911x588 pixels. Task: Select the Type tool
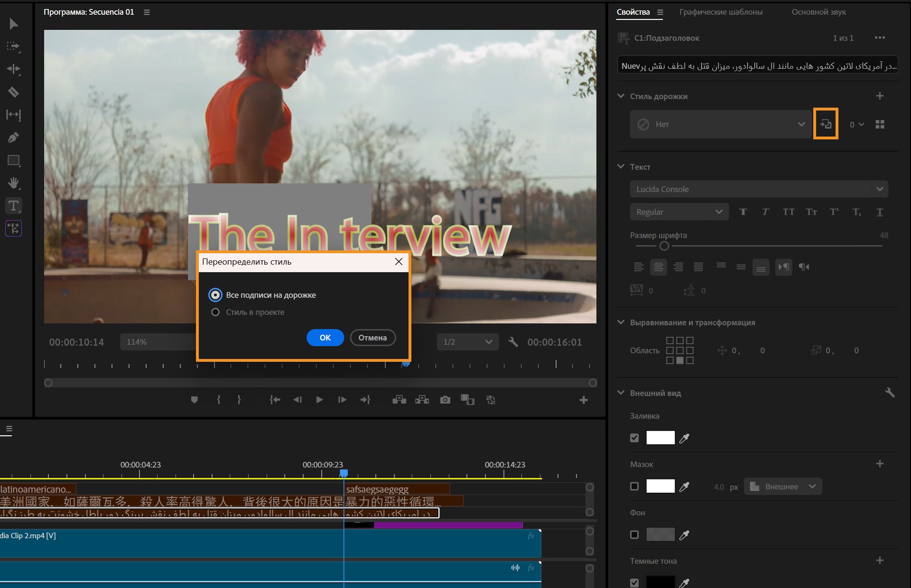pyautogui.click(x=13, y=206)
